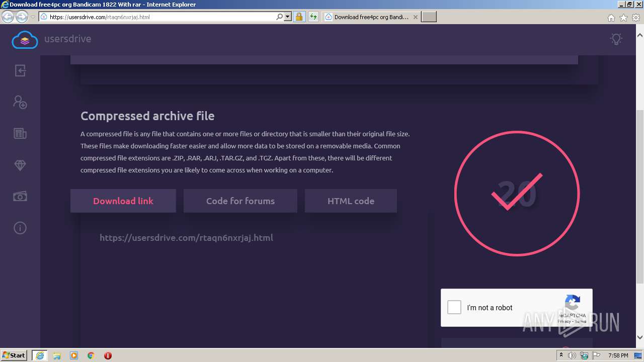Click Internet Explorer taskbar icon
The height and width of the screenshot is (362, 644).
pyautogui.click(x=40, y=355)
